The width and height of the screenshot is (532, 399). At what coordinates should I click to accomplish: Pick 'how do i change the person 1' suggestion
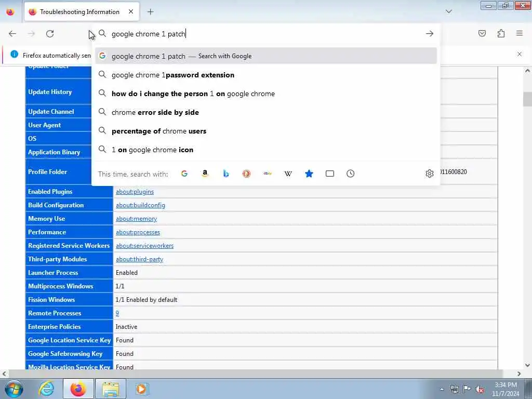point(266,94)
